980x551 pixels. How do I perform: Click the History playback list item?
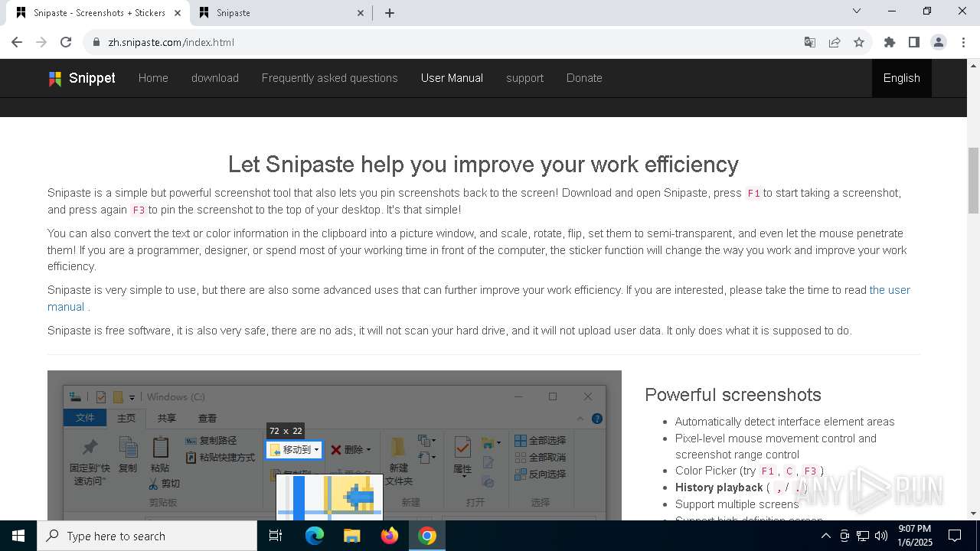click(740, 487)
